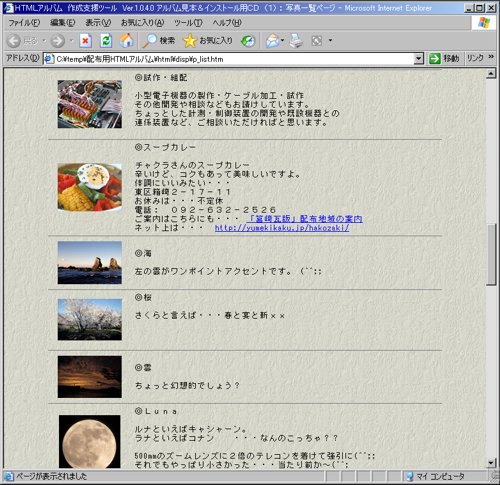Click the page icon in the address bar
Image resolution: width=500 pixels, height=485 pixels.
tap(49, 59)
